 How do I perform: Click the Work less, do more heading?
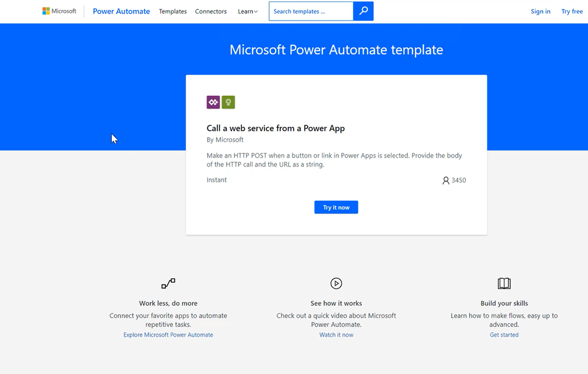coord(168,303)
